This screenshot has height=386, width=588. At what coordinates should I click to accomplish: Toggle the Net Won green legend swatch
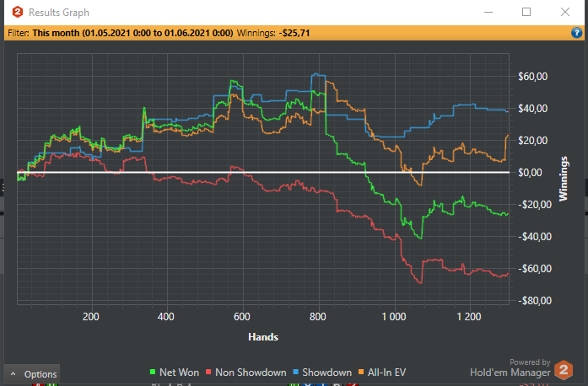tap(152, 373)
